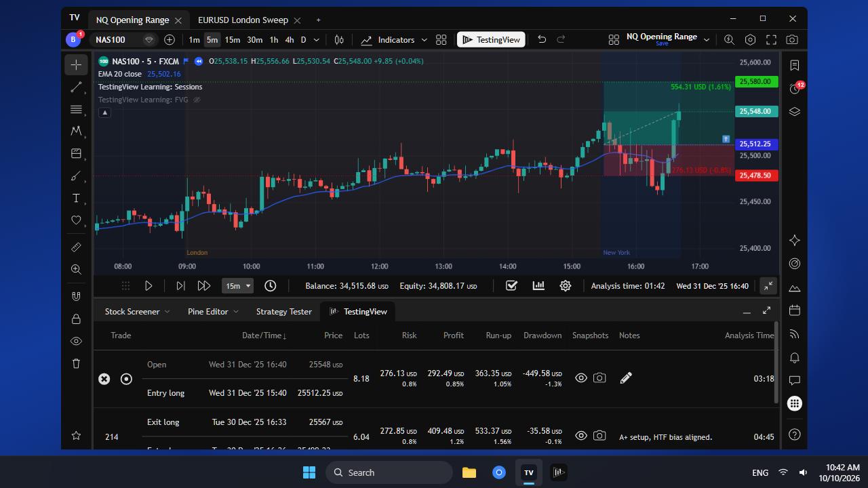Toggle snapshot eye for trade 214
The width and height of the screenshot is (868, 488).
coord(581,436)
